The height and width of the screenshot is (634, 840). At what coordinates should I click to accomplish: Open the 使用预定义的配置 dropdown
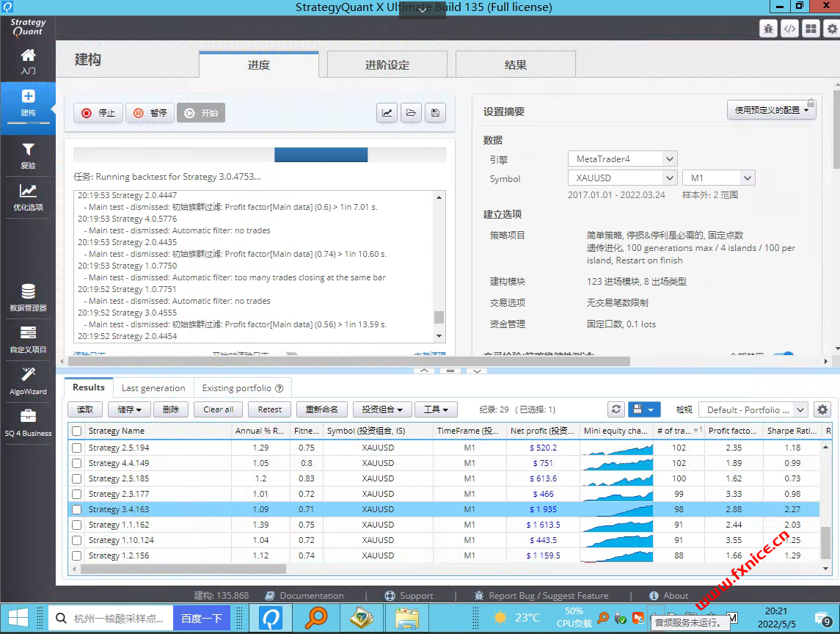[x=772, y=110]
